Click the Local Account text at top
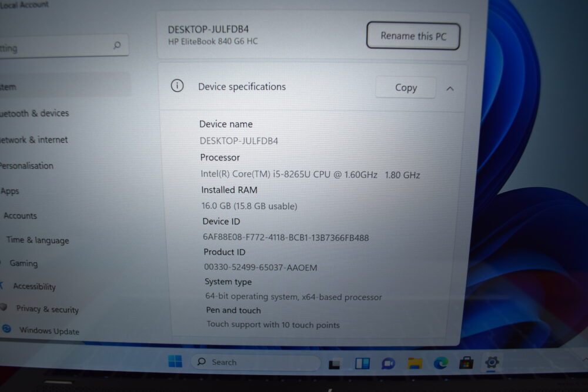The width and height of the screenshot is (588, 392). coord(24,5)
